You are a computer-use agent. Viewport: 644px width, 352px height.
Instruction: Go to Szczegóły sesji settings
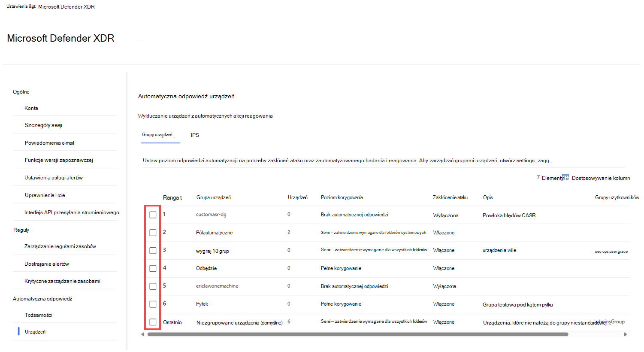43,125
